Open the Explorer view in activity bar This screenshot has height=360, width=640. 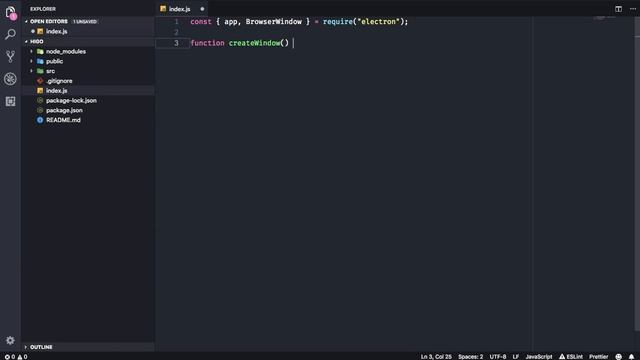pyautogui.click(x=11, y=12)
